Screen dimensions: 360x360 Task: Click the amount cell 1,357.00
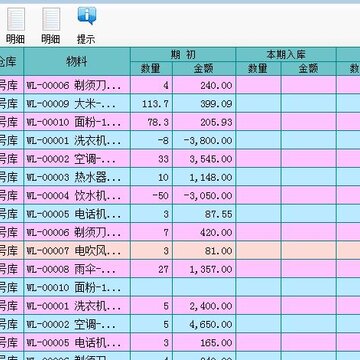204,269
